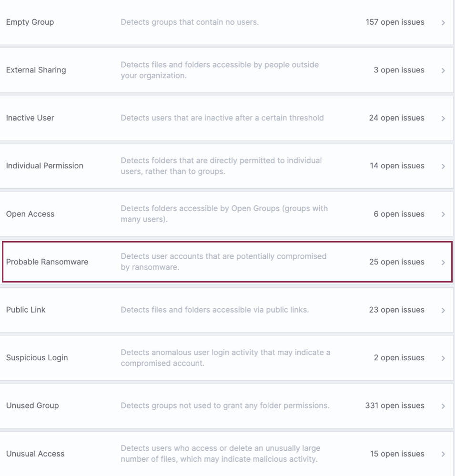455x476 pixels.
Task: Open the Inactive User chevron arrow
Action: point(443,118)
